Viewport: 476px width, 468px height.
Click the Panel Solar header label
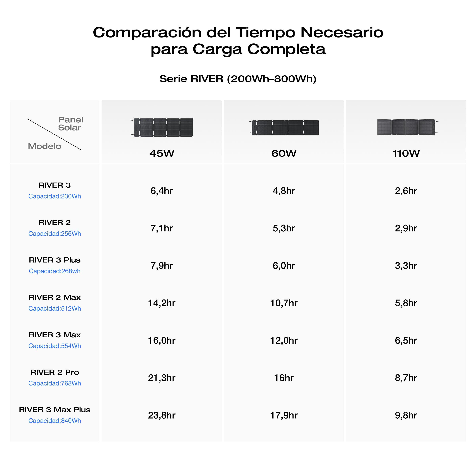(71, 124)
